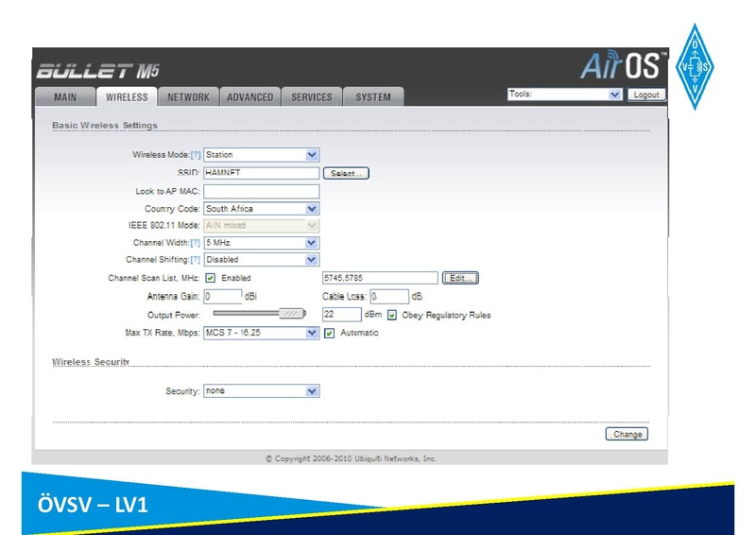This screenshot has height=535, width=756.
Task: Click the Wireless Security heading
Action: click(x=91, y=362)
